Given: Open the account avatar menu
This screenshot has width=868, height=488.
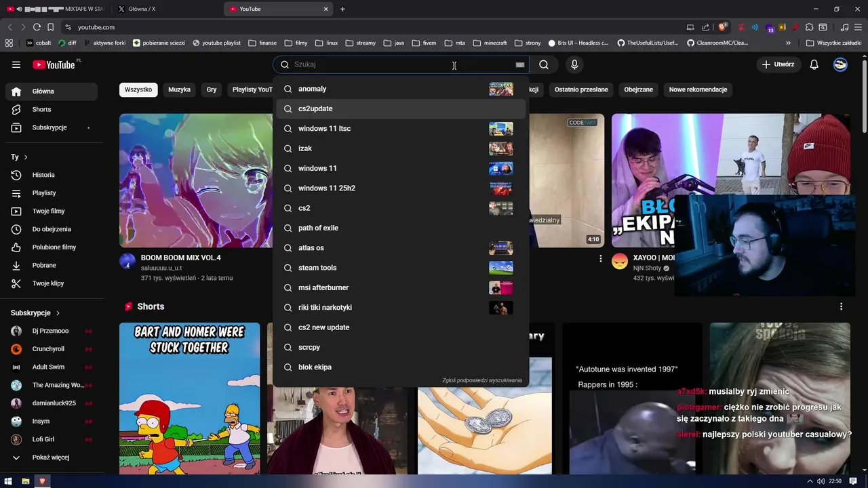Looking at the screenshot, I should click(x=840, y=64).
